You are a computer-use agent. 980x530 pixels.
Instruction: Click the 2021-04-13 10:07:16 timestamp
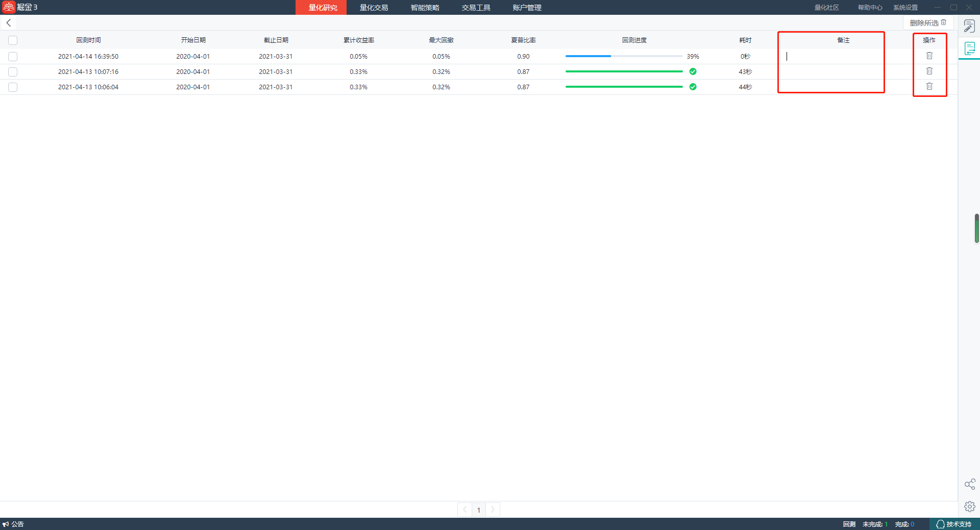(x=88, y=72)
